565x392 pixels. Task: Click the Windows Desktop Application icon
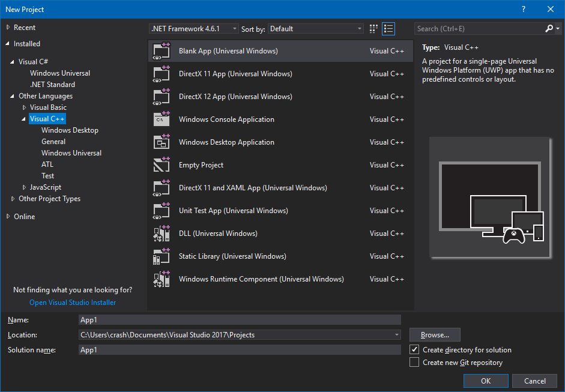[162, 142]
